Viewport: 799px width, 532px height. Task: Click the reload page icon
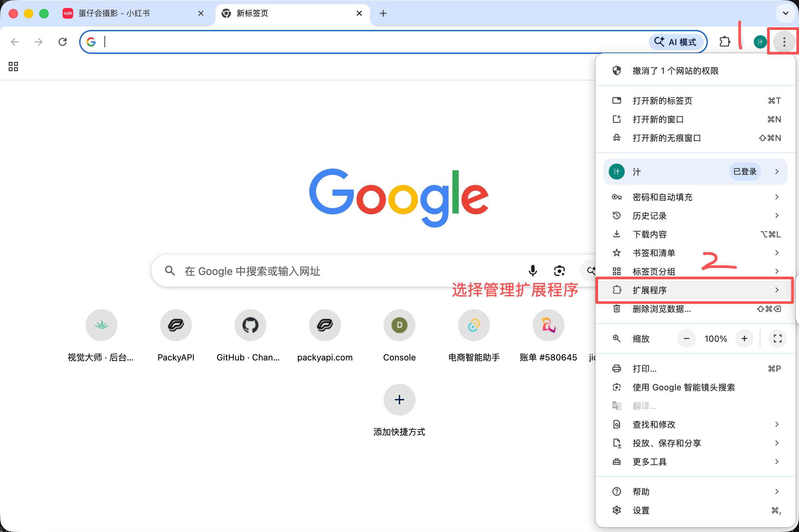pos(63,42)
